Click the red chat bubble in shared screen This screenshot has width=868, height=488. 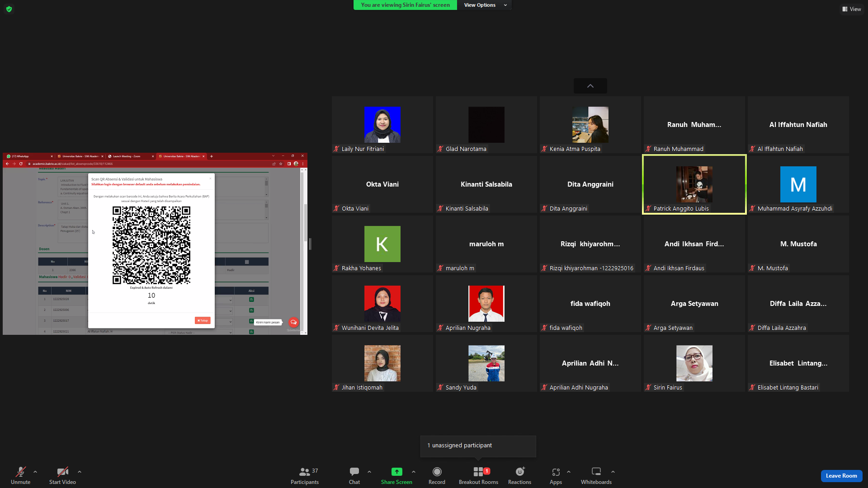pos(293,322)
